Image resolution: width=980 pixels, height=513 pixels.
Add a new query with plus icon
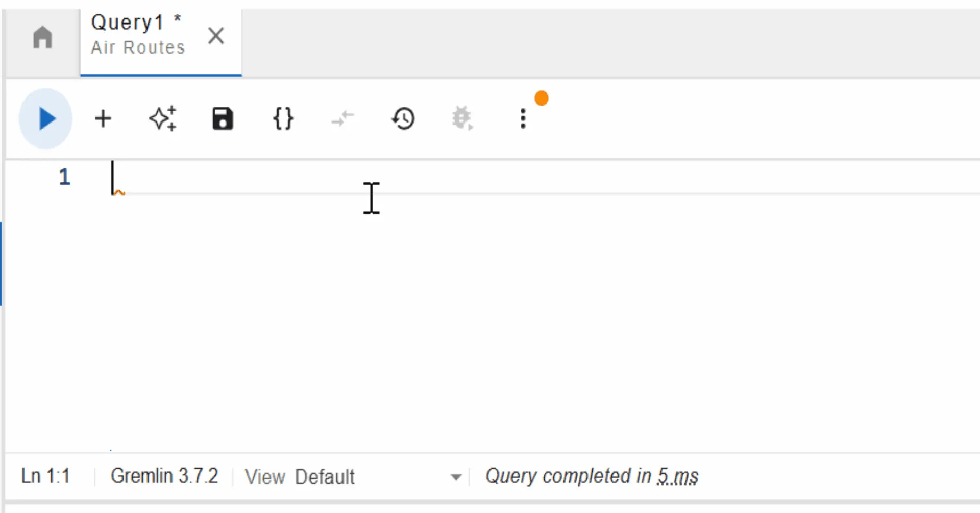[x=103, y=119]
